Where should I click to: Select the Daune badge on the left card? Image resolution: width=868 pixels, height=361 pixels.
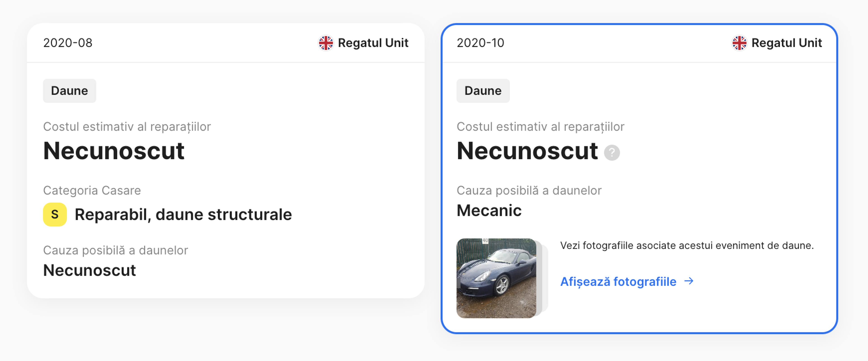69,90
